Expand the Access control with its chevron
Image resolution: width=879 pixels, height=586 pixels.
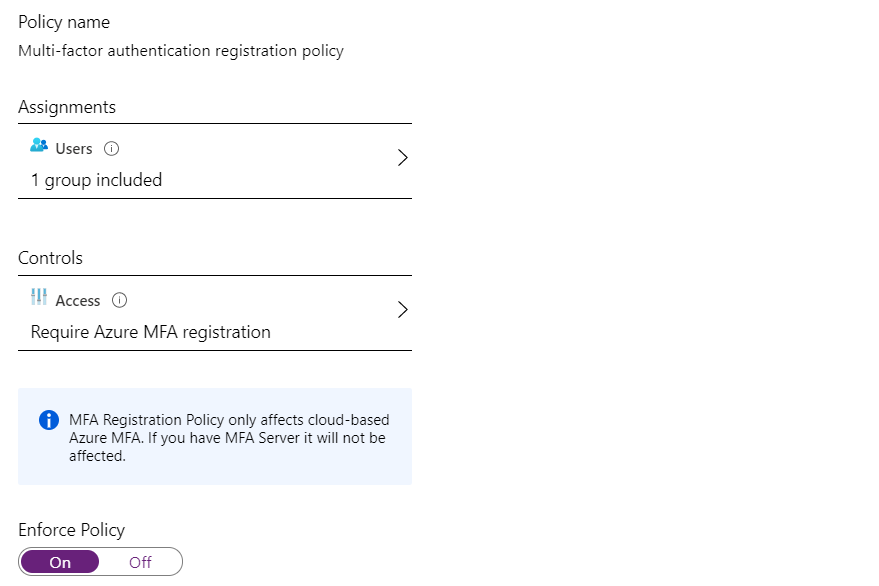(x=403, y=309)
